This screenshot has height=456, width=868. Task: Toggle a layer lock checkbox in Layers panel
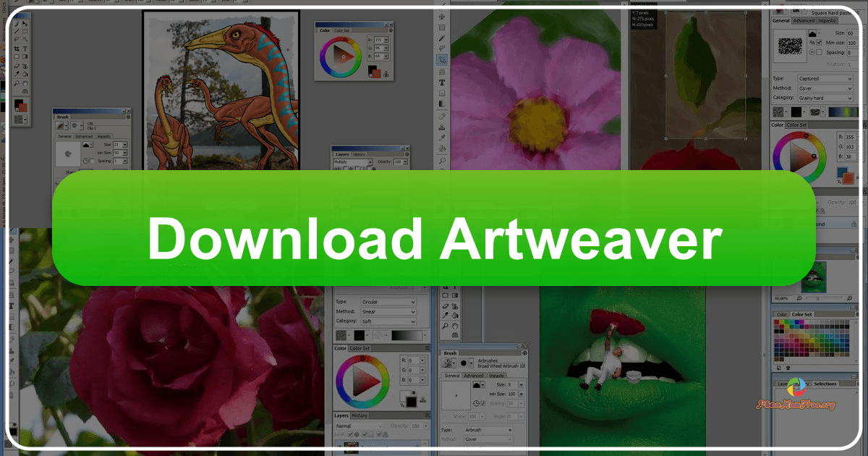click(345, 168)
